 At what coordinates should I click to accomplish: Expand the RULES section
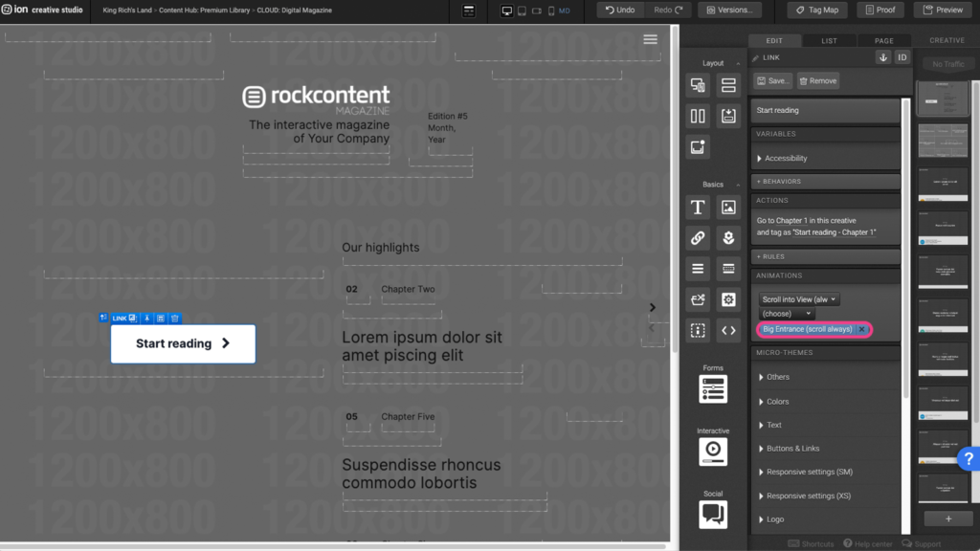825,256
